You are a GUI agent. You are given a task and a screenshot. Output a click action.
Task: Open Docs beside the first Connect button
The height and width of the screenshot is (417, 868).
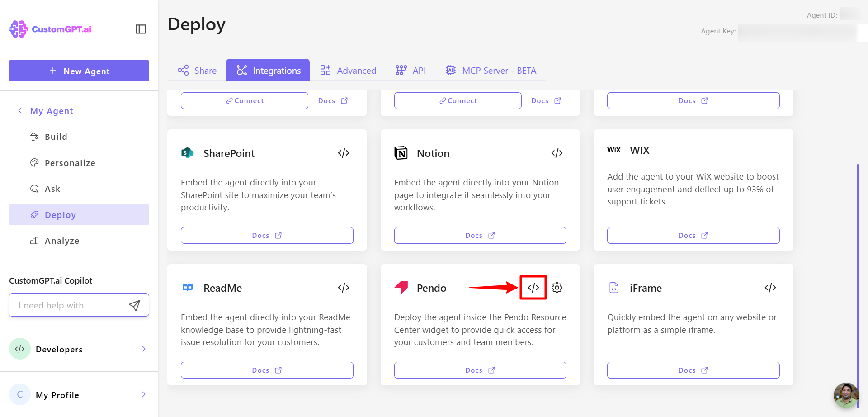coord(333,100)
